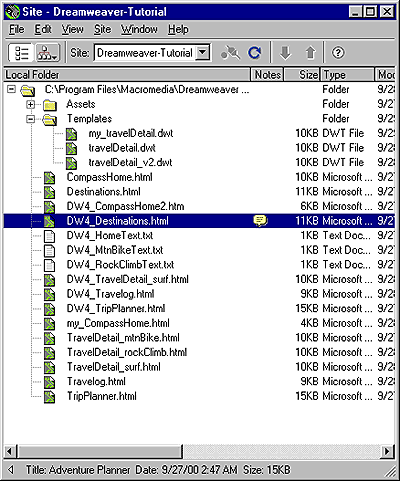
Task: Click the root folder icon of site
Action: click(x=27, y=90)
